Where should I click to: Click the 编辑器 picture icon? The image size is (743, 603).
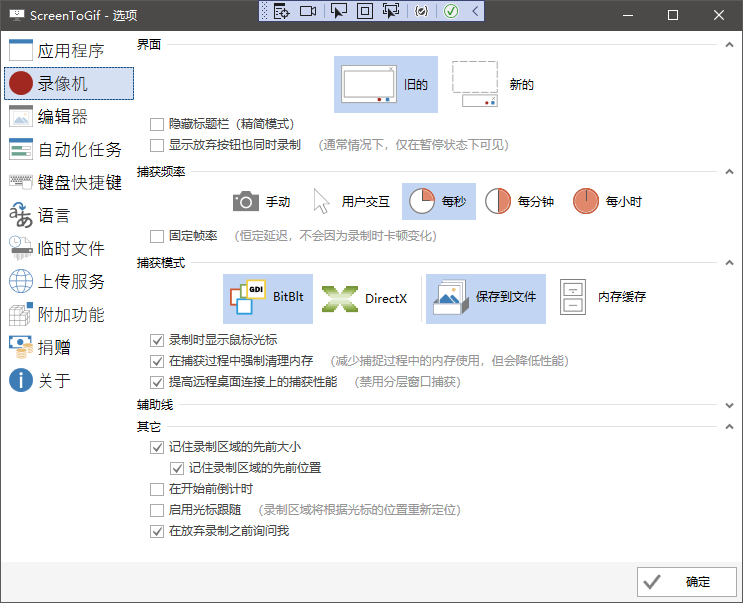[21, 117]
